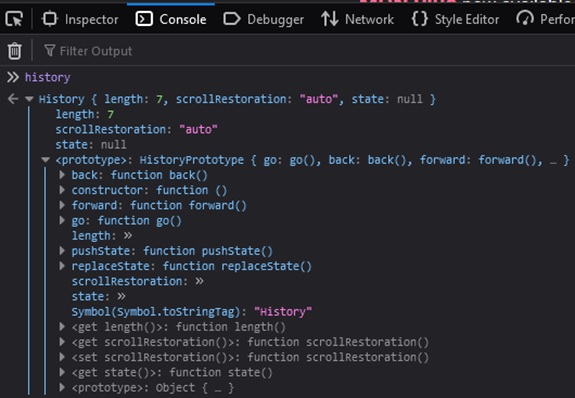Expand the pushState function entry
The height and width of the screenshot is (398, 575).
pyautogui.click(x=62, y=251)
